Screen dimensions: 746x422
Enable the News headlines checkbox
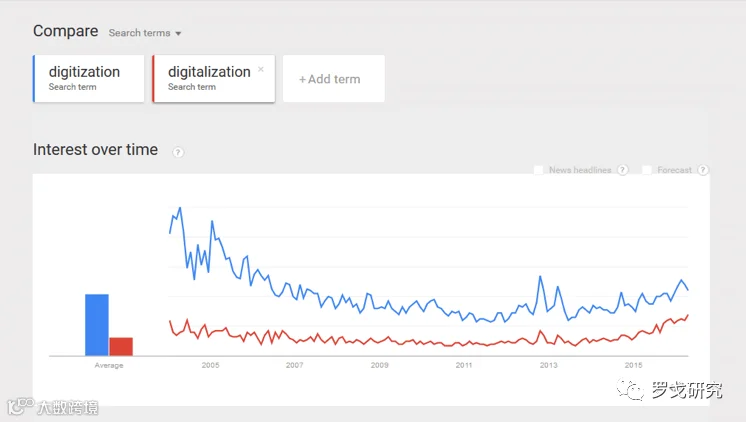tap(539, 170)
